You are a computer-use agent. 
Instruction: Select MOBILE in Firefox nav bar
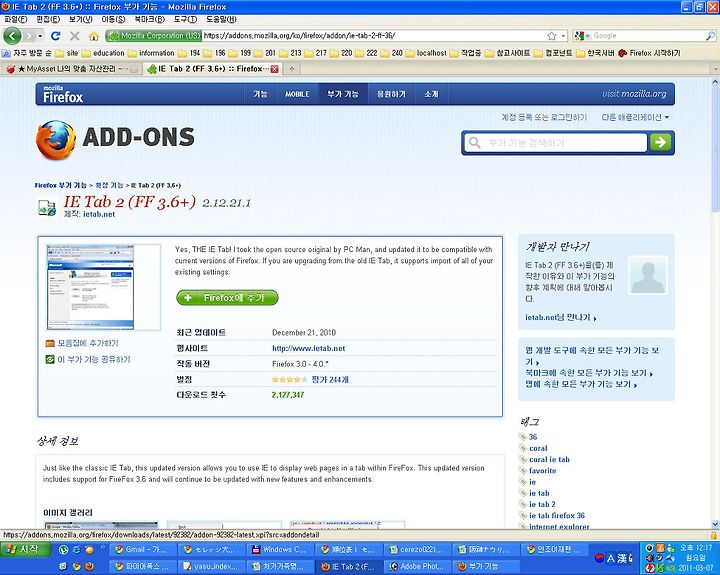(297, 94)
